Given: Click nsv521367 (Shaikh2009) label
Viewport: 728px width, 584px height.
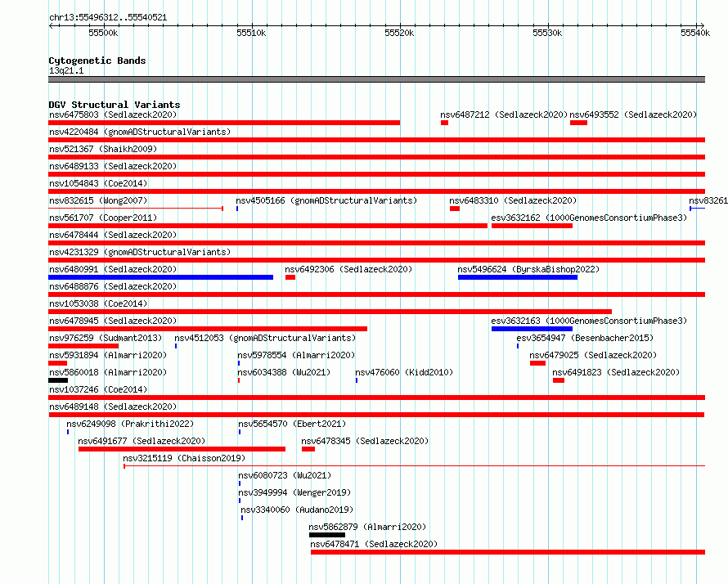Looking at the screenshot, I should click(103, 149).
